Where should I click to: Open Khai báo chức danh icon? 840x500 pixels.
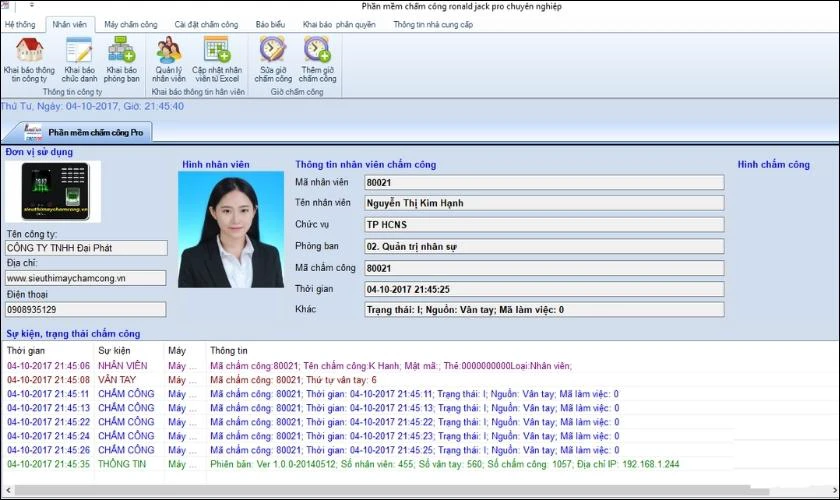[x=79, y=59]
